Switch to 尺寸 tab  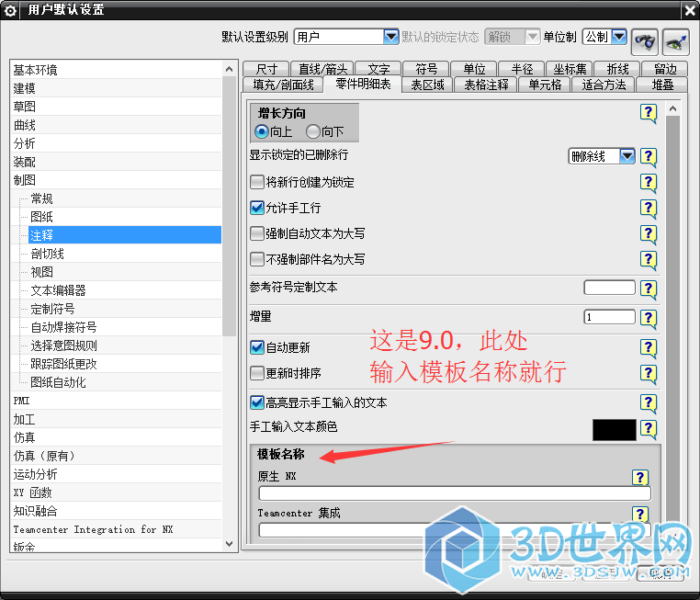coord(266,69)
